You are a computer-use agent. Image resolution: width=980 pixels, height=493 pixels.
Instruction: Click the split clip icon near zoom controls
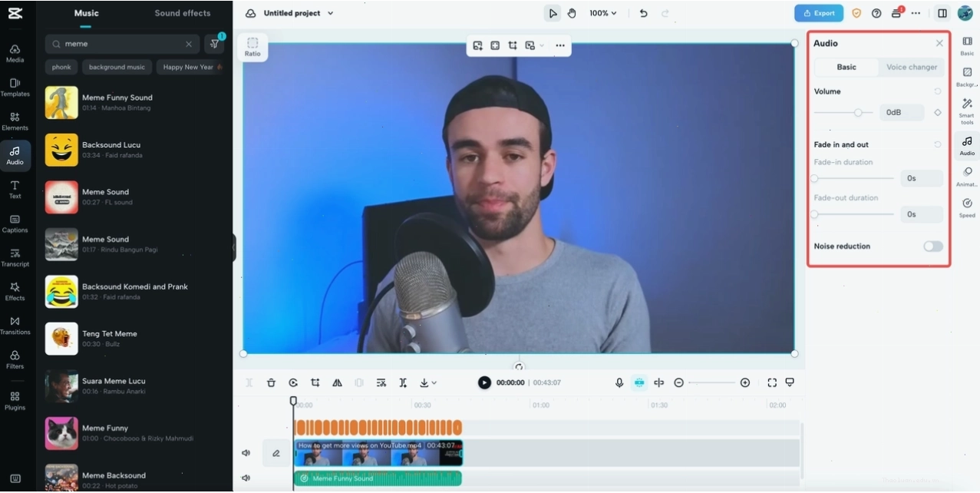coord(658,382)
